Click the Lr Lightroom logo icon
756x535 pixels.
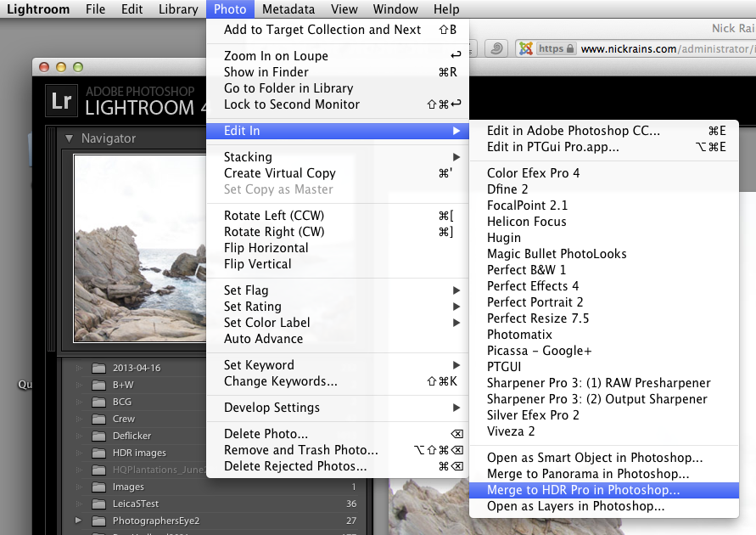tap(61, 101)
